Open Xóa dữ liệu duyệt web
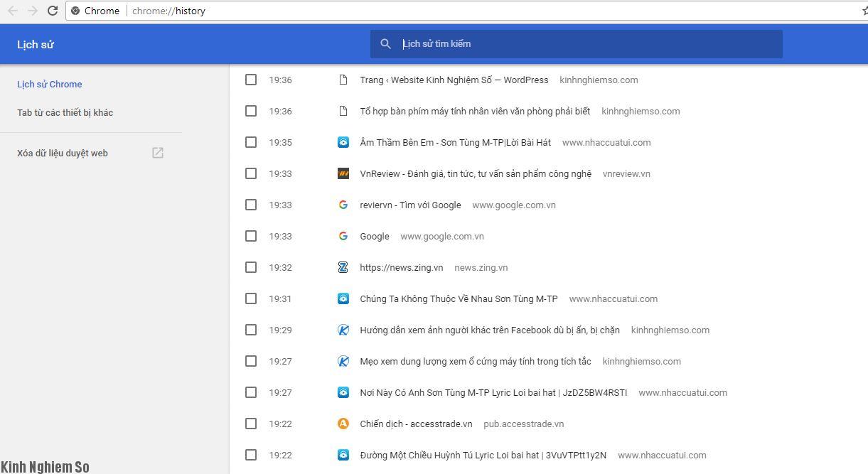Screen dimensions: 868x474 click(63, 153)
